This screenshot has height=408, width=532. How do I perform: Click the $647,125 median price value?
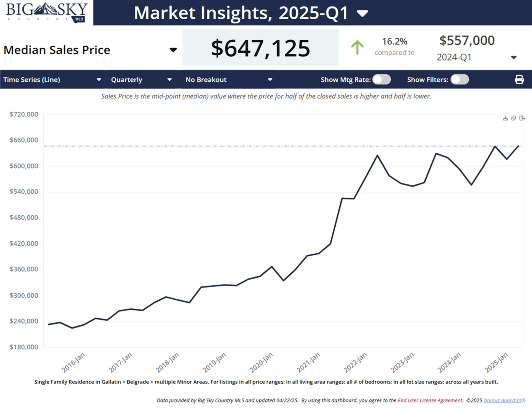pos(260,48)
